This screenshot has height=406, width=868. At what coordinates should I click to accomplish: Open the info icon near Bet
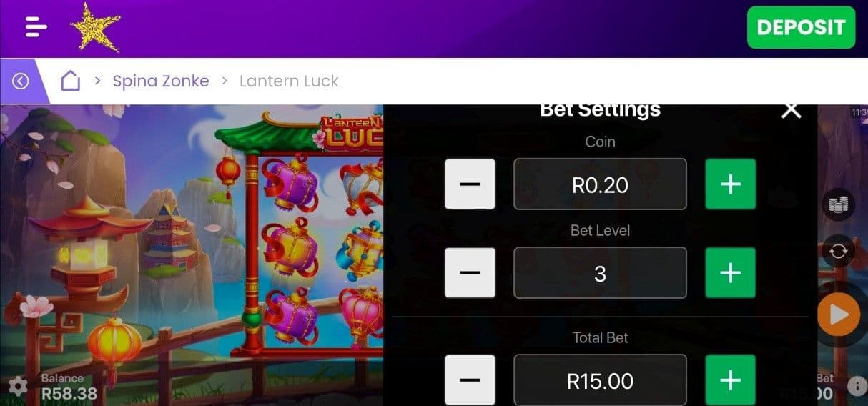coord(857,387)
